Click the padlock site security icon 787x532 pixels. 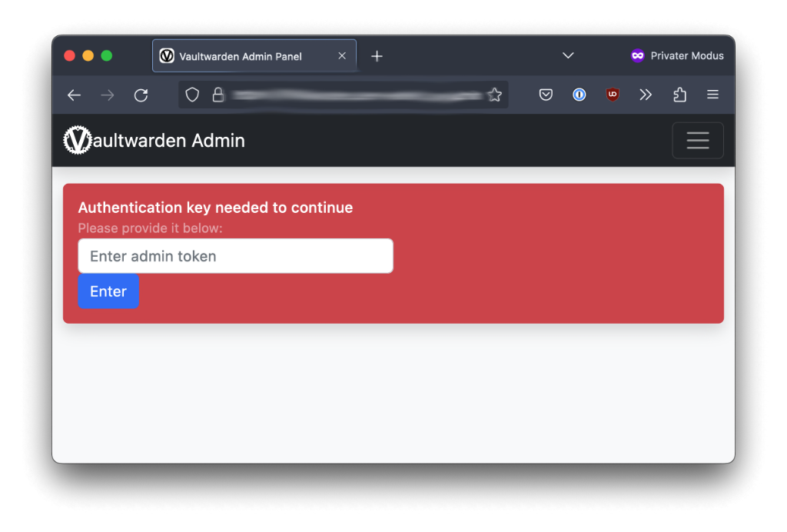click(218, 95)
